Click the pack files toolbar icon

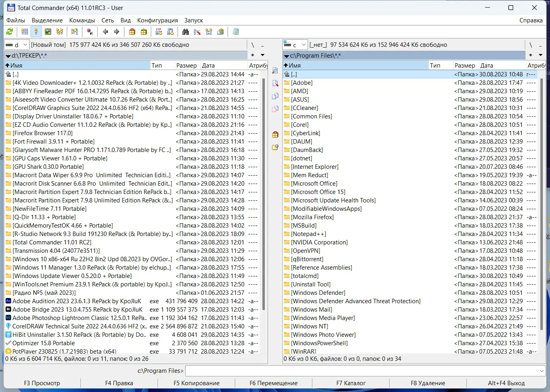point(132,32)
